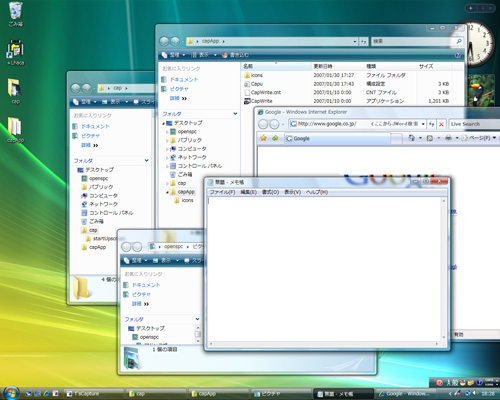
Task: Open the 整理 menu in capApp window
Action: coord(173,55)
